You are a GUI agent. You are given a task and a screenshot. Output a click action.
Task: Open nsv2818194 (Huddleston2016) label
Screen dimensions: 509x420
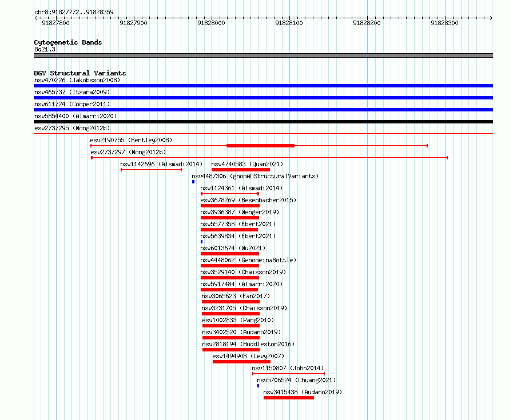pyautogui.click(x=248, y=344)
